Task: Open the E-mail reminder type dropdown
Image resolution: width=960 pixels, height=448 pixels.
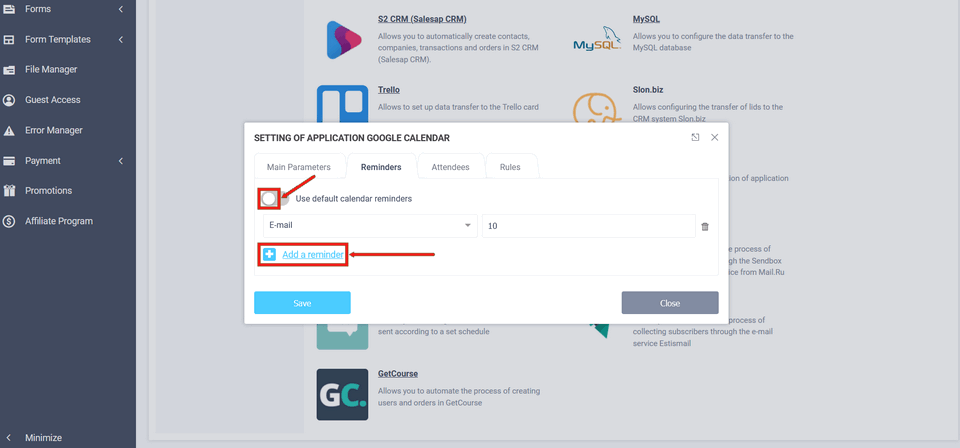Action: point(369,226)
